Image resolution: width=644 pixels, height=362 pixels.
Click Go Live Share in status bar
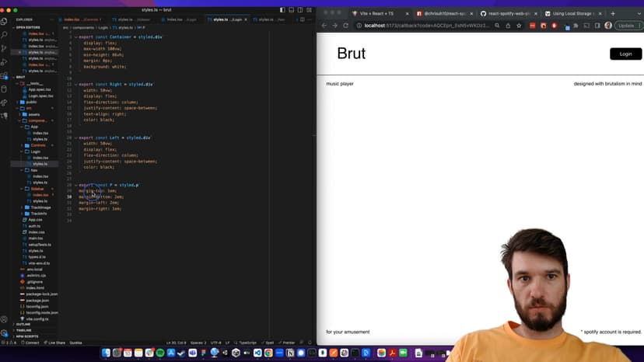55,343
